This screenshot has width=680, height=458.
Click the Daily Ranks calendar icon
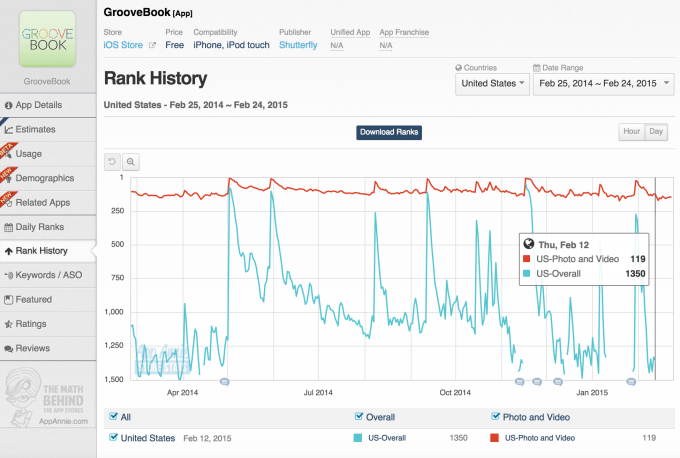[x=8, y=227]
